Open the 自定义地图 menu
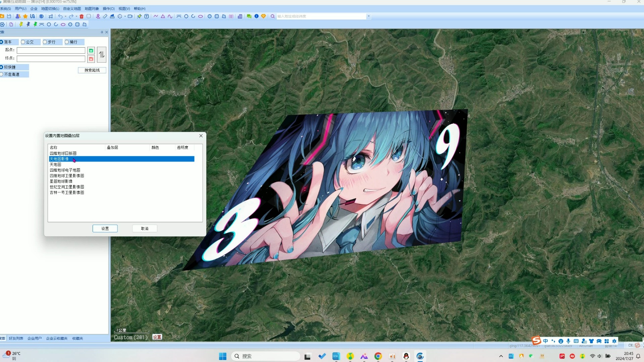 (x=72, y=9)
